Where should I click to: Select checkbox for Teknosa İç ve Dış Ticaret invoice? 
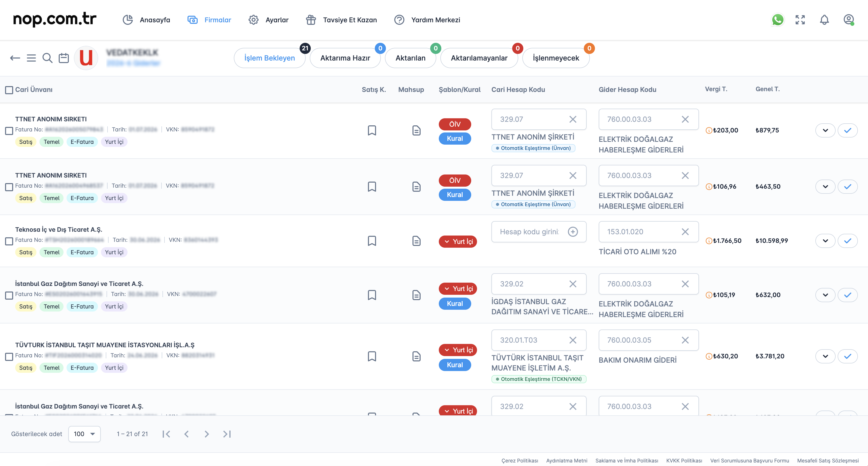pos(9,241)
